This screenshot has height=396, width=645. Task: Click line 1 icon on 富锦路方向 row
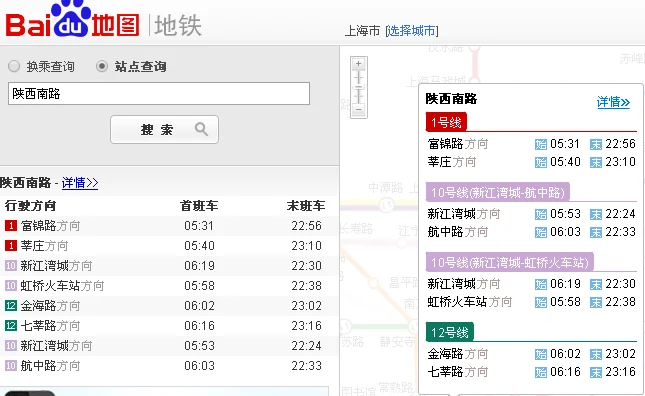click(x=11, y=226)
